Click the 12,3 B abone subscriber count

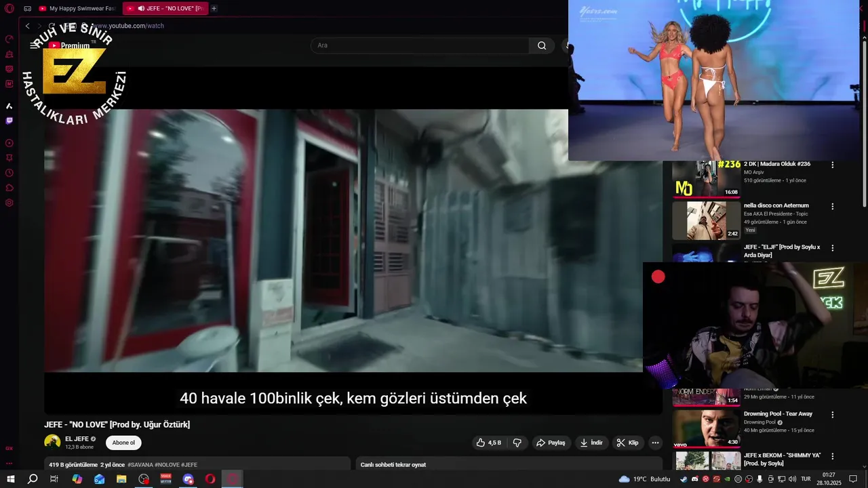tap(79, 447)
